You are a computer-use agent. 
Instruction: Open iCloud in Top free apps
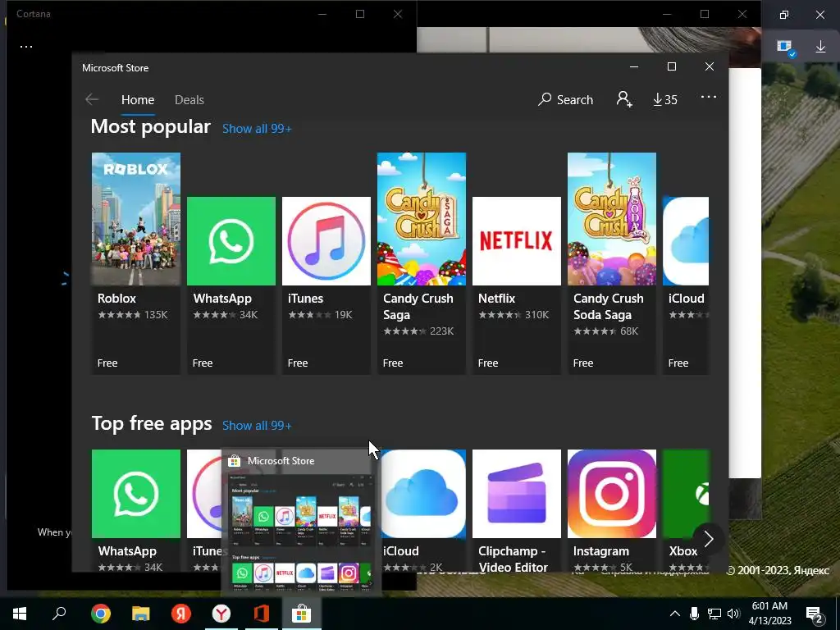point(423,510)
